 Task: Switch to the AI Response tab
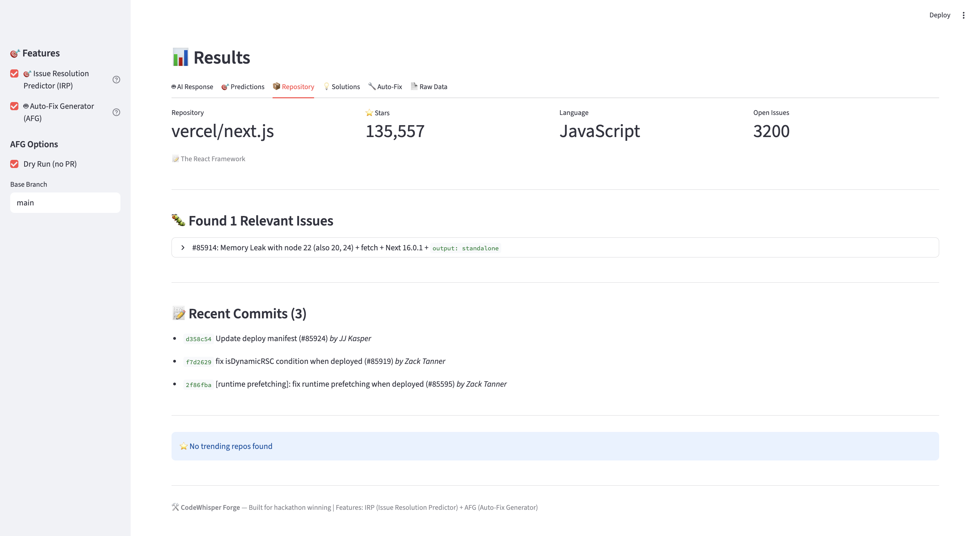[192, 87]
